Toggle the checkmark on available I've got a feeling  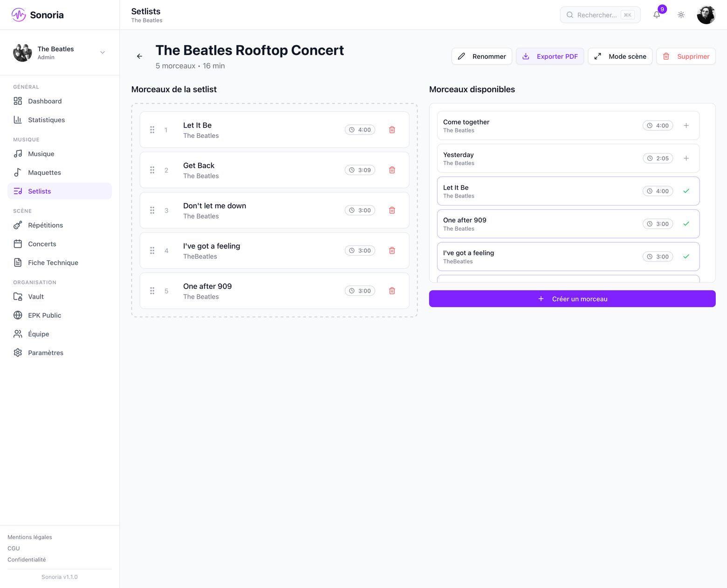coord(686,257)
